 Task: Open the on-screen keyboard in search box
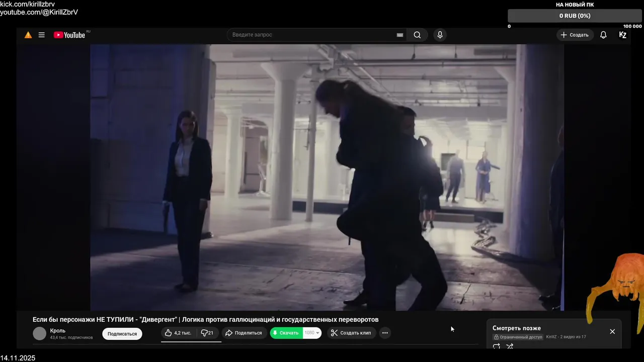[x=400, y=35]
